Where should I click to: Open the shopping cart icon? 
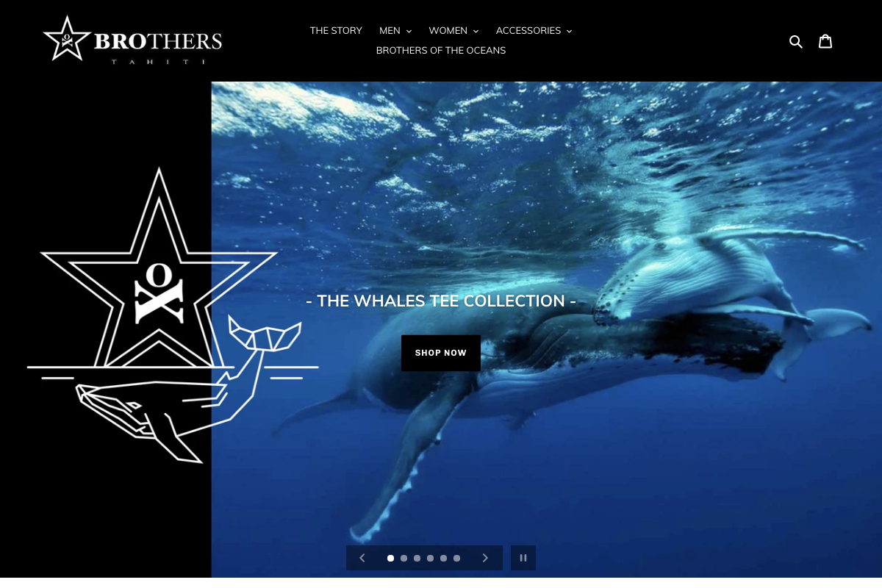825,41
